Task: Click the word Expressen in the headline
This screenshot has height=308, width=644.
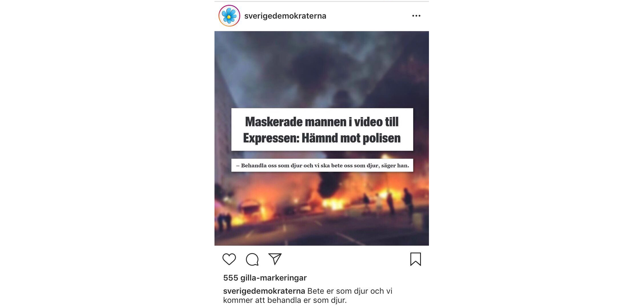Action: 271,138
